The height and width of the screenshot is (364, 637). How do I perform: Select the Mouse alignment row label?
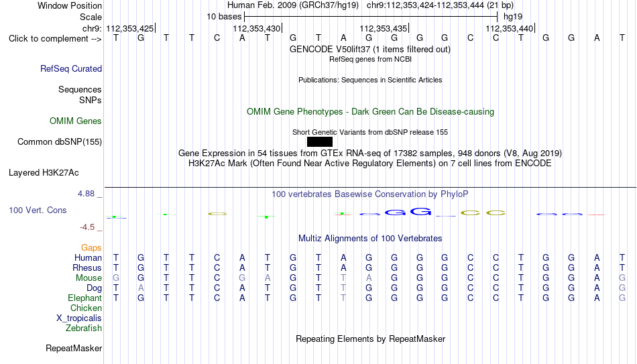click(89, 278)
